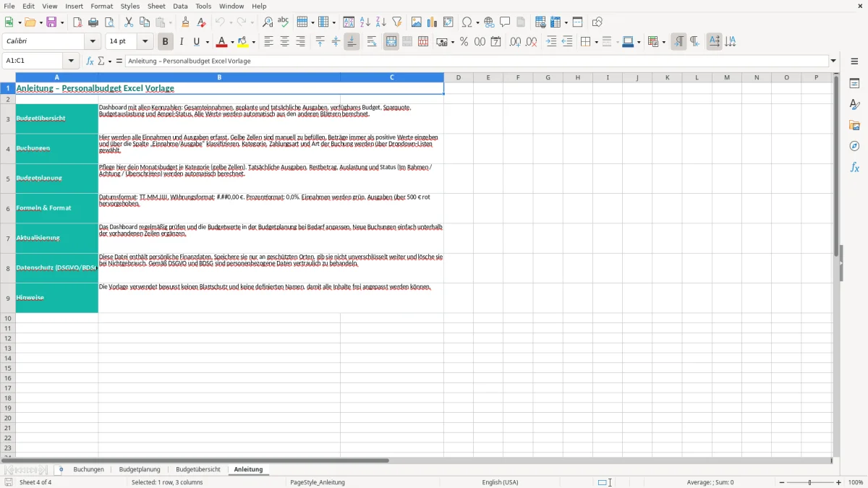Click the Spelling check icon

[x=284, y=22]
